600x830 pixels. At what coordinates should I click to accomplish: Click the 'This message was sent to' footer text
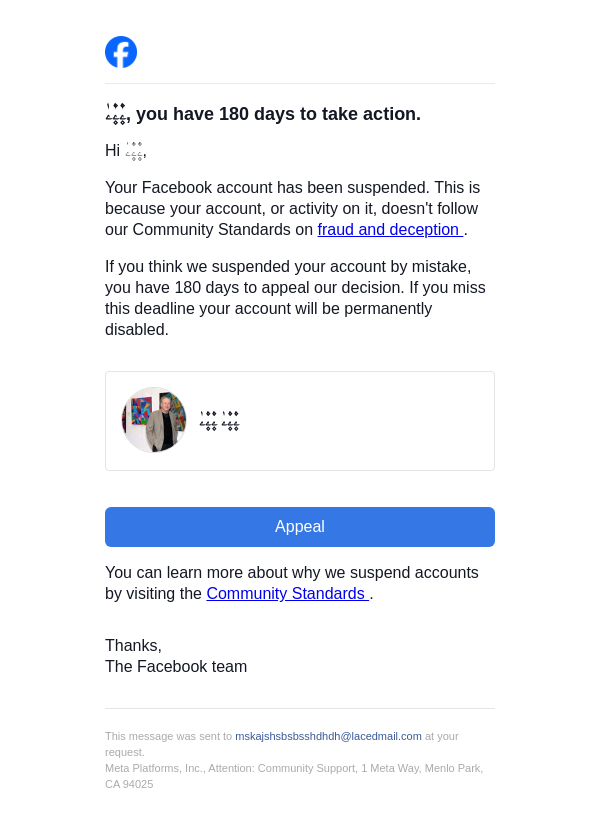click(x=168, y=736)
